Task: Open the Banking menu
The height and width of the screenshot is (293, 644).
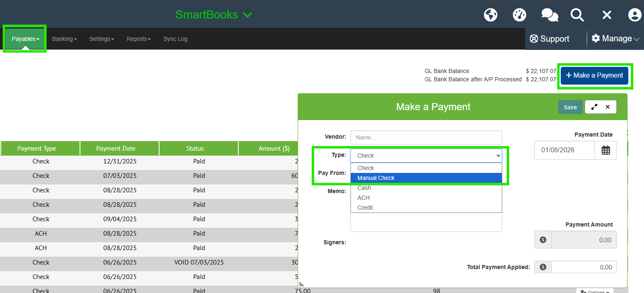Action: (x=64, y=39)
